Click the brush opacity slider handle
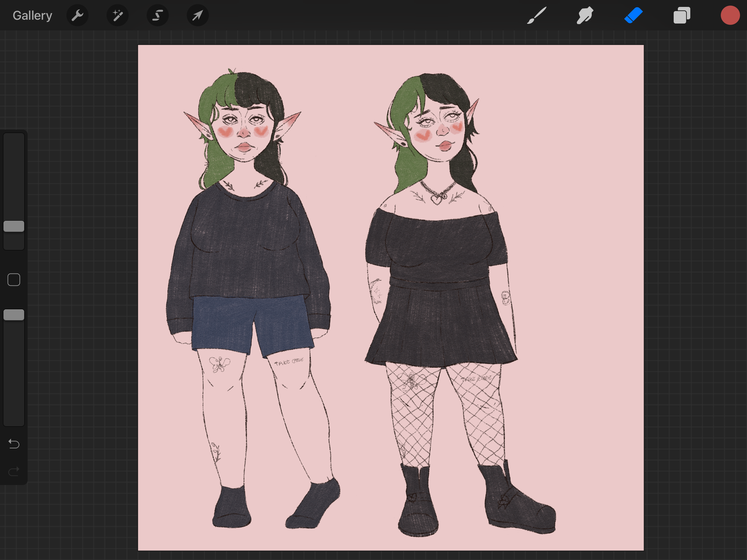This screenshot has height=560, width=747. click(x=14, y=315)
